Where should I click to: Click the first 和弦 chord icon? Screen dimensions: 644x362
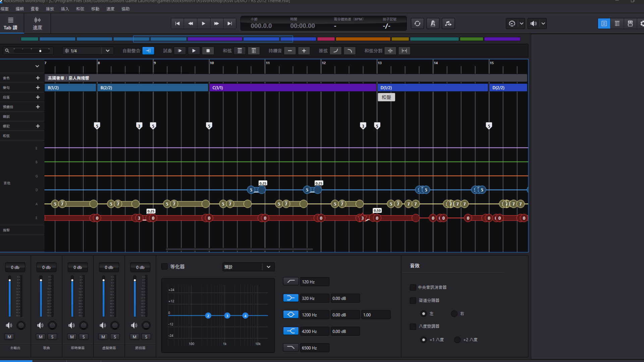[x=239, y=51]
